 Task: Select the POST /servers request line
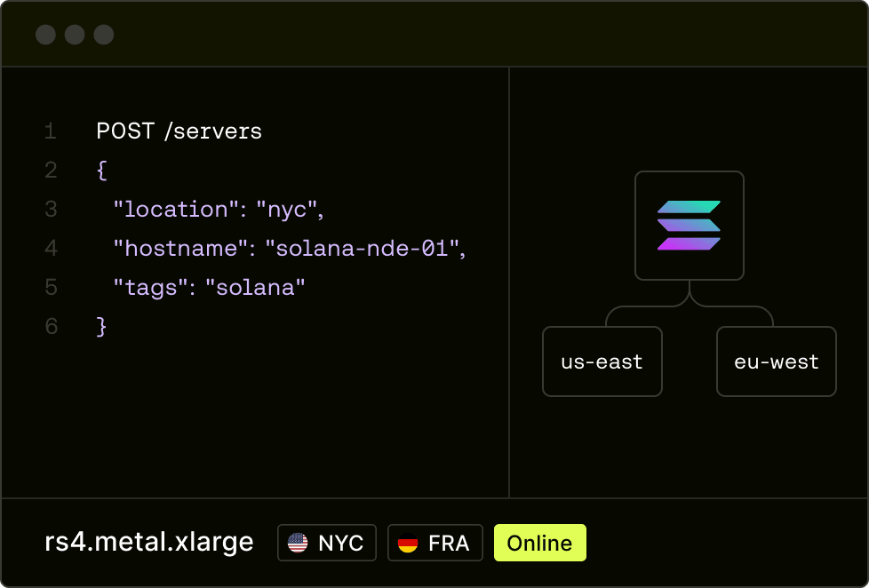pyautogui.click(x=179, y=131)
